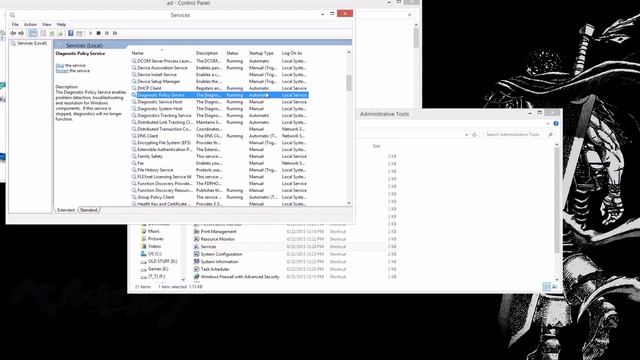Select the Diagnostic Service Host row

pyautogui.click(x=220, y=102)
